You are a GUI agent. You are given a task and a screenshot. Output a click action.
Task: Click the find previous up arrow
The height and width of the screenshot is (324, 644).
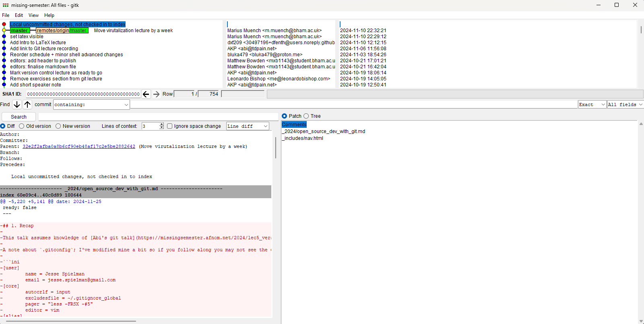point(27,105)
